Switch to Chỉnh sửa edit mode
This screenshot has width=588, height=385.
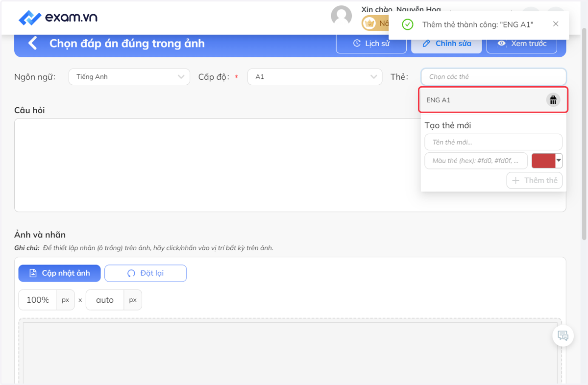tap(446, 44)
